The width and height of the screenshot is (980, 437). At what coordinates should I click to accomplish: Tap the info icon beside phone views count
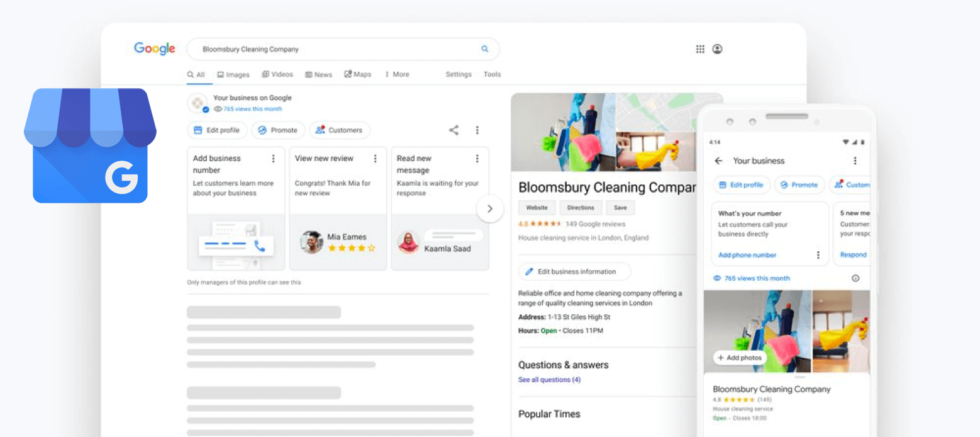[855, 278]
